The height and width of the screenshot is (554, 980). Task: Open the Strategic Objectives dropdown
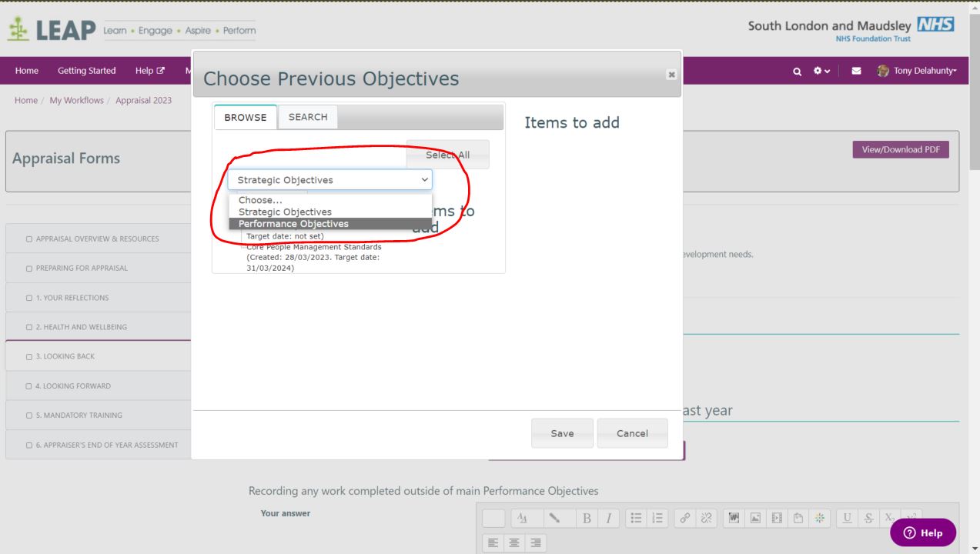click(x=329, y=179)
